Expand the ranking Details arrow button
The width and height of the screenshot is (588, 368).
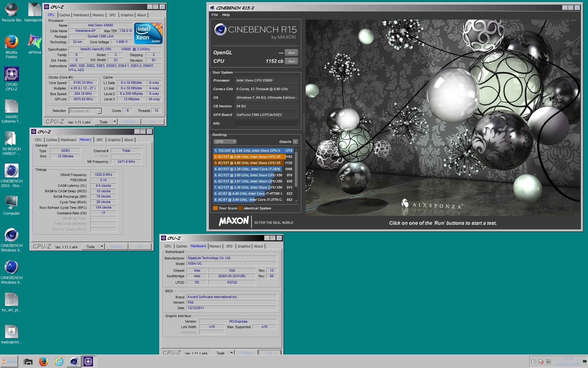click(x=296, y=142)
